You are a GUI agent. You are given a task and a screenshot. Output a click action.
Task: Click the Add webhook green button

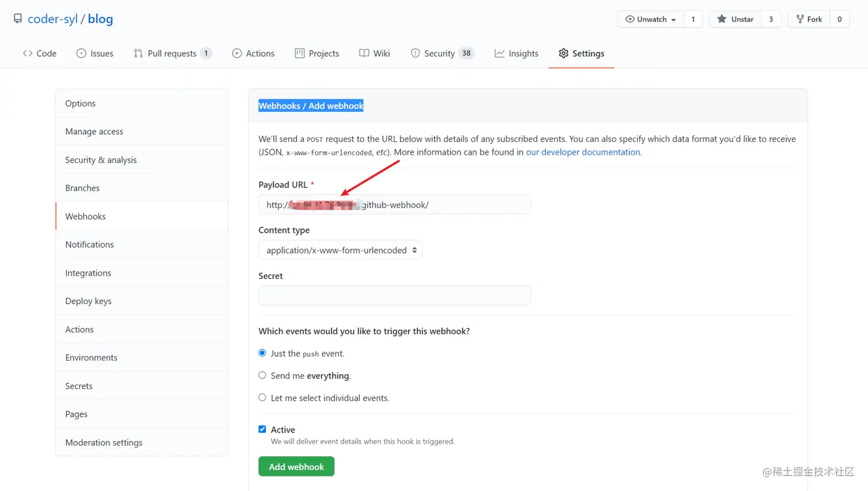[x=296, y=466]
